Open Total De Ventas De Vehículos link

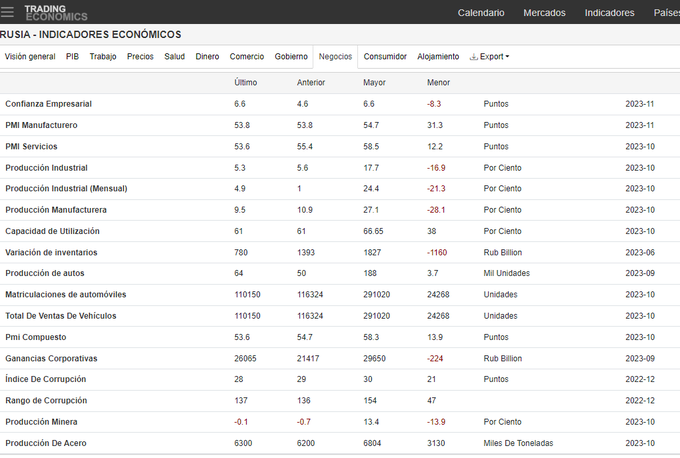61,315
